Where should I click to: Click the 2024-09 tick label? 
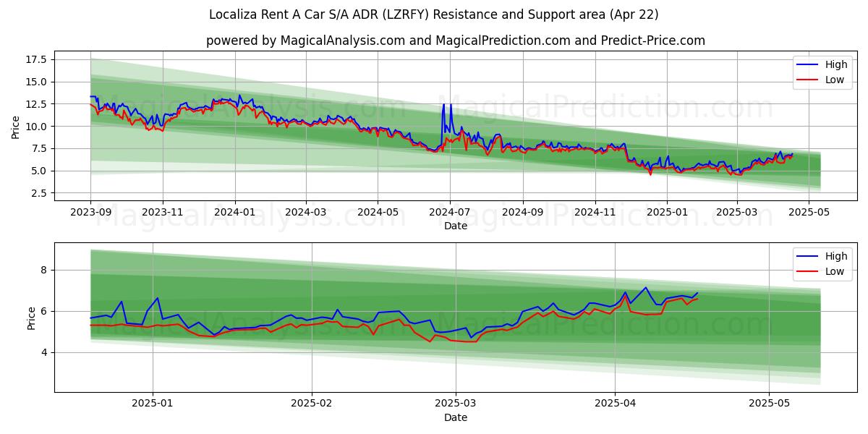point(523,213)
